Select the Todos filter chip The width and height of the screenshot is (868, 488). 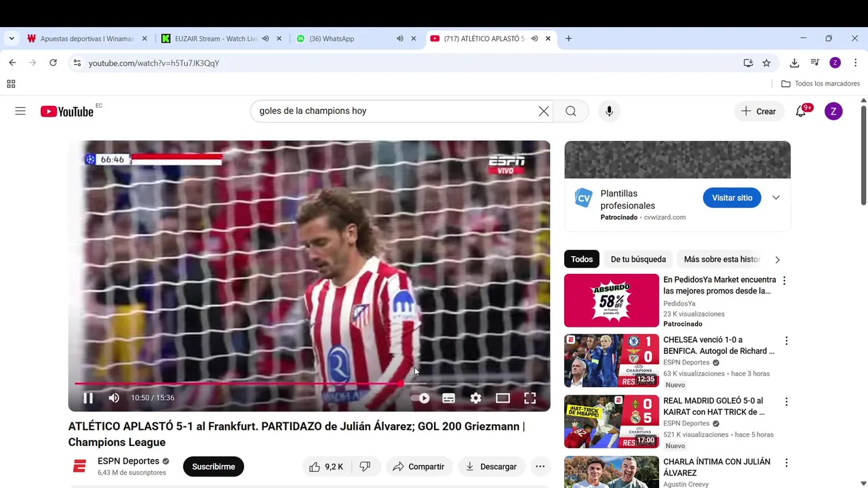(582, 259)
